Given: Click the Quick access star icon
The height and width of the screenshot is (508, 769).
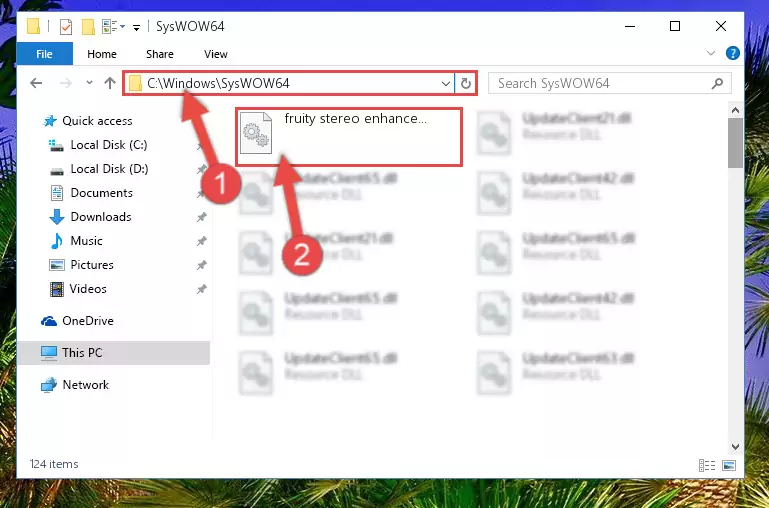Looking at the screenshot, I should click(50, 121).
